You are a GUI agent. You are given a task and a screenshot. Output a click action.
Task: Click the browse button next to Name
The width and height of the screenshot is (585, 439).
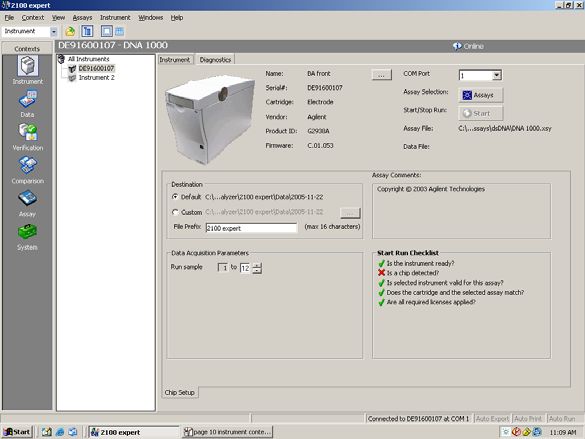[381, 75]
